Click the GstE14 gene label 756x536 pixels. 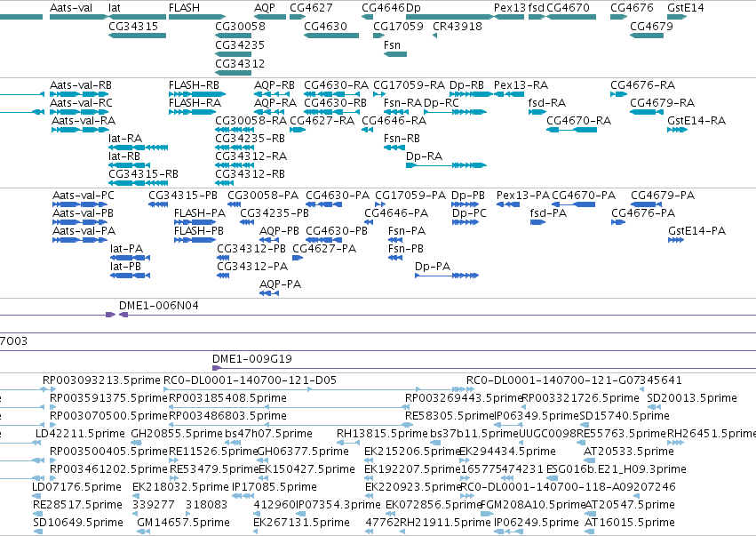tap(686, 8)
